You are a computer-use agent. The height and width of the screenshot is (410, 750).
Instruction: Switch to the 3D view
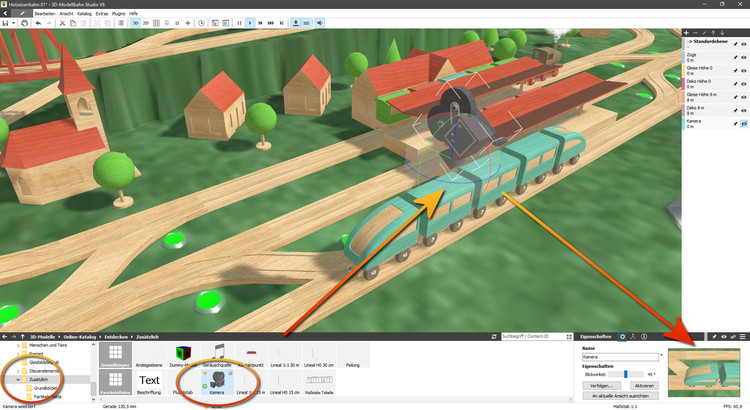click(135, 23)
